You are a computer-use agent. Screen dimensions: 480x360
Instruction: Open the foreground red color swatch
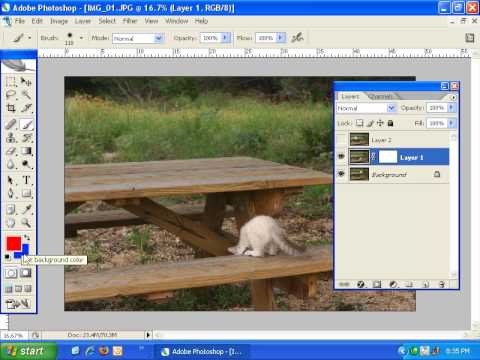[x=14, y=243]
